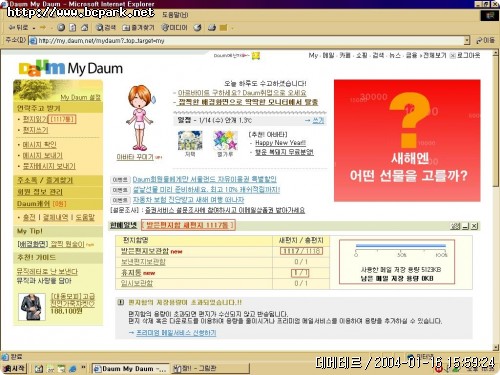
Task: Open the Daum회원 서울랜드 event link
Action: (x=205, y=179)
